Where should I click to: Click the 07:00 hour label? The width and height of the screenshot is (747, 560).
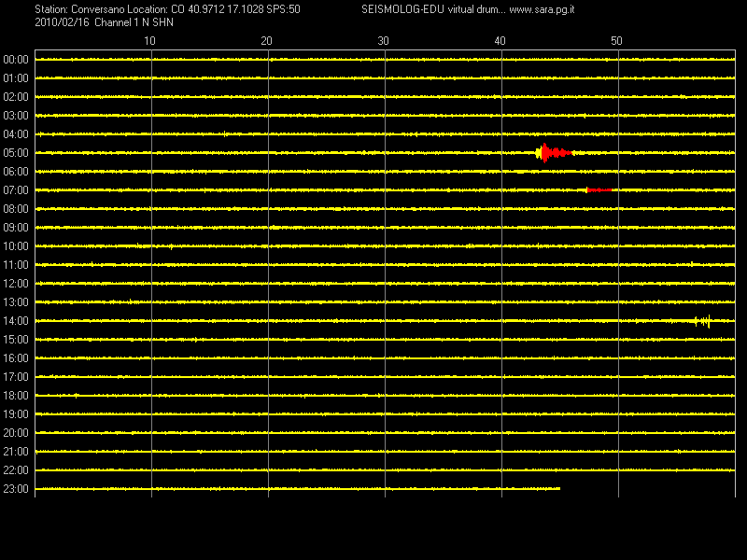(16, 190)
